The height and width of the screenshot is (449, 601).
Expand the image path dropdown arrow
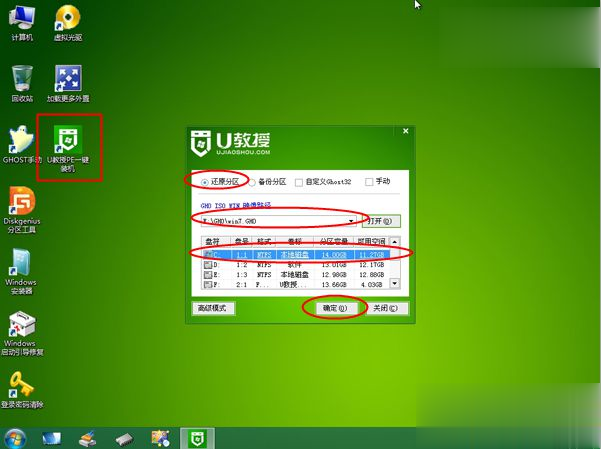click(x=351, y=221)
